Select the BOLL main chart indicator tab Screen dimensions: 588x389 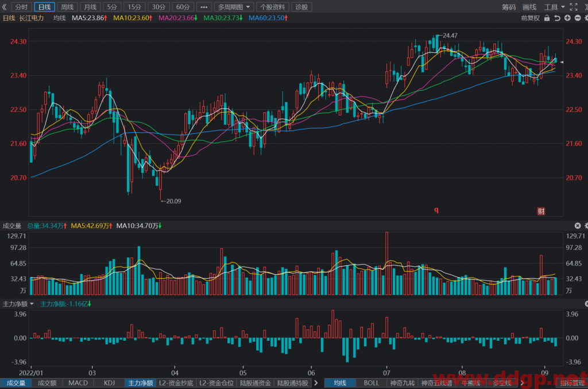click(372, 383)
